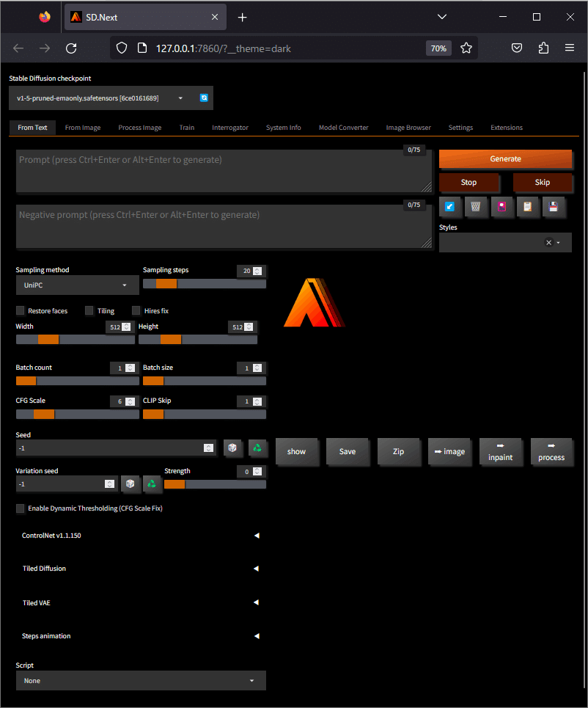Click the 70% zoom level indicator
The height and width of the screenshot is (708, 588).
tap(438, 48)
